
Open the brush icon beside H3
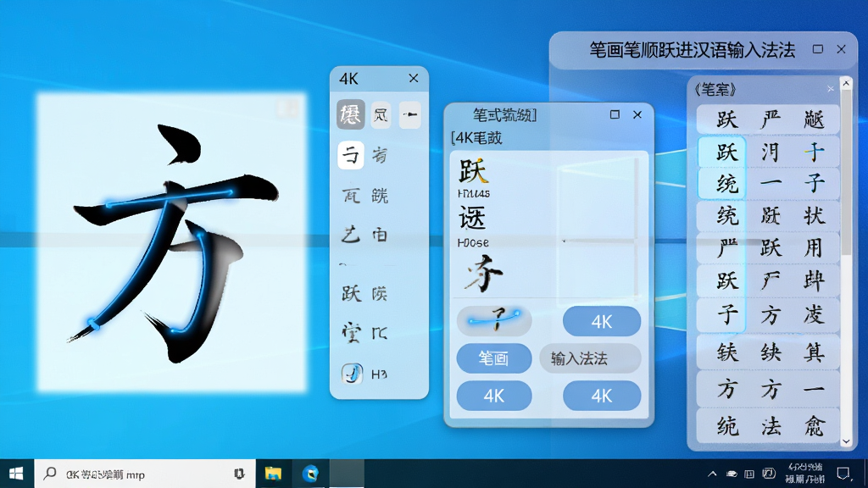pos(352,374)
